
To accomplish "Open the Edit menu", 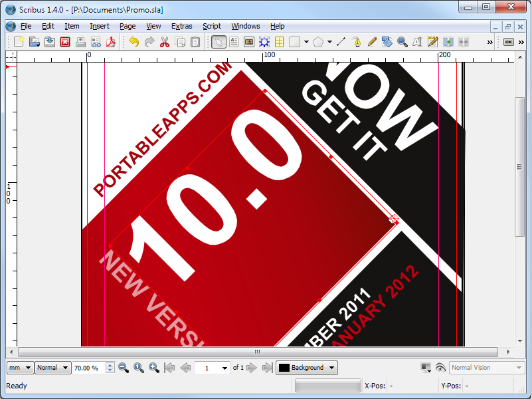I will [x=48, y=26].
